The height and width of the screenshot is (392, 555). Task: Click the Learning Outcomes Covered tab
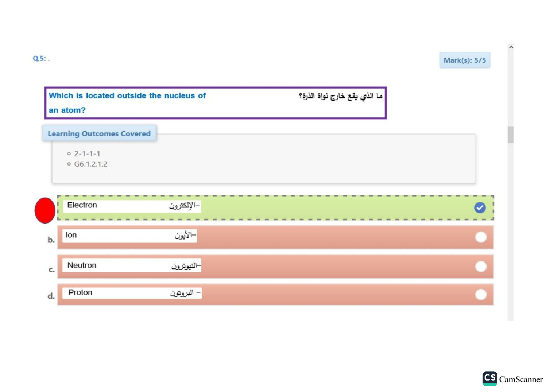pyautogui.click(x=99, y=134)
